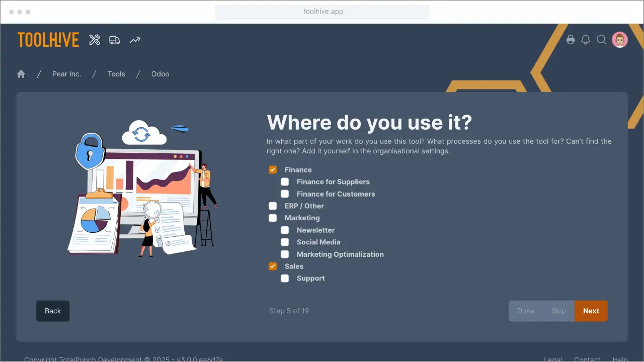This screenshot has width=644, height=362.
Task: Uncheck the Finance checkbox
Action: (272, 169)
